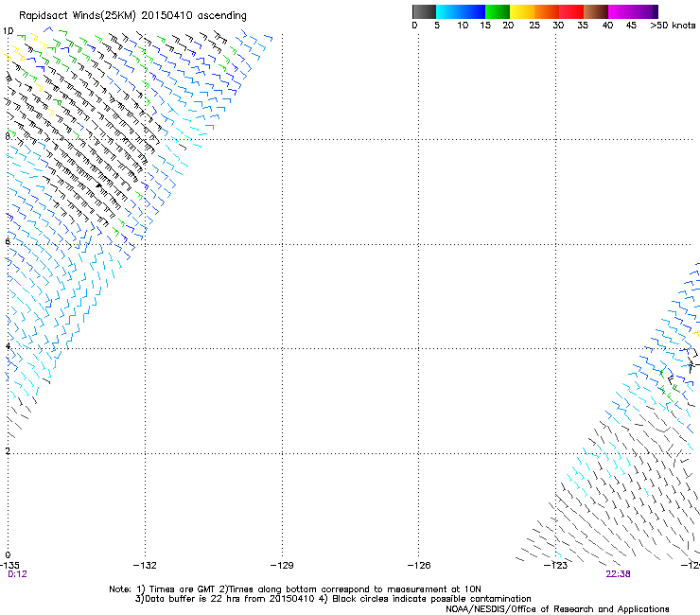
Task: Click the purple '0:12' time label
Action: pyautogui.click(x=17, y=574)
